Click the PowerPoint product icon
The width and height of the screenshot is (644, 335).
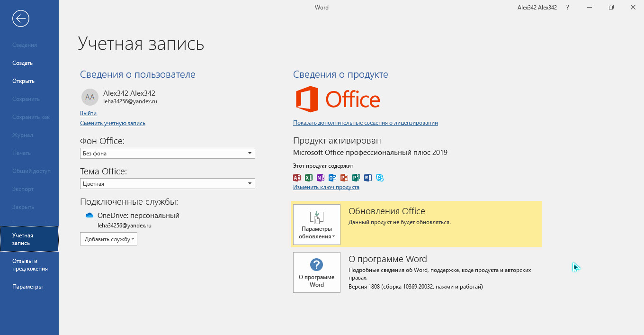[x=344, y=178]
